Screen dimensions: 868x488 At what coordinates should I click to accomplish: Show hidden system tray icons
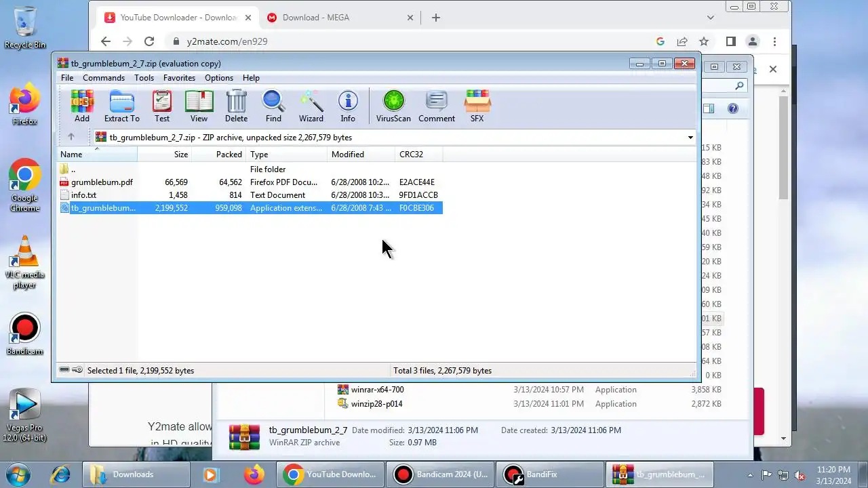[x=750, y=475]
